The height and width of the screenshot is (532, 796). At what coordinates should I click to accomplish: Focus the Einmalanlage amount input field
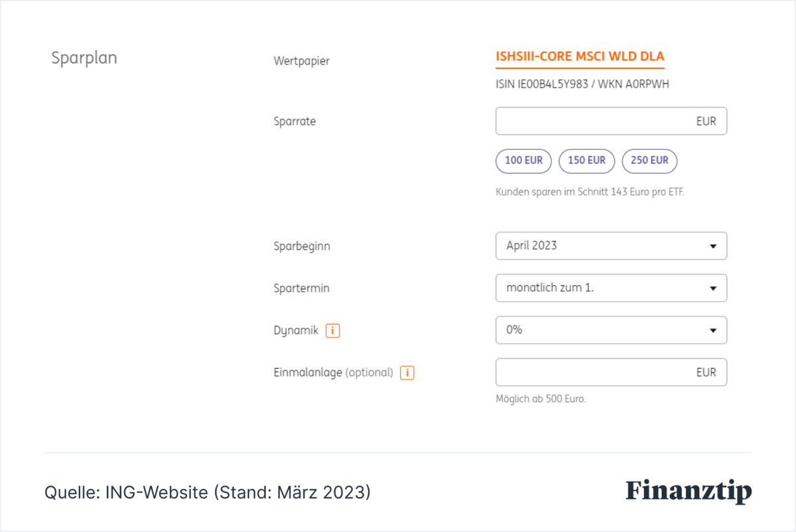point(611,372)
